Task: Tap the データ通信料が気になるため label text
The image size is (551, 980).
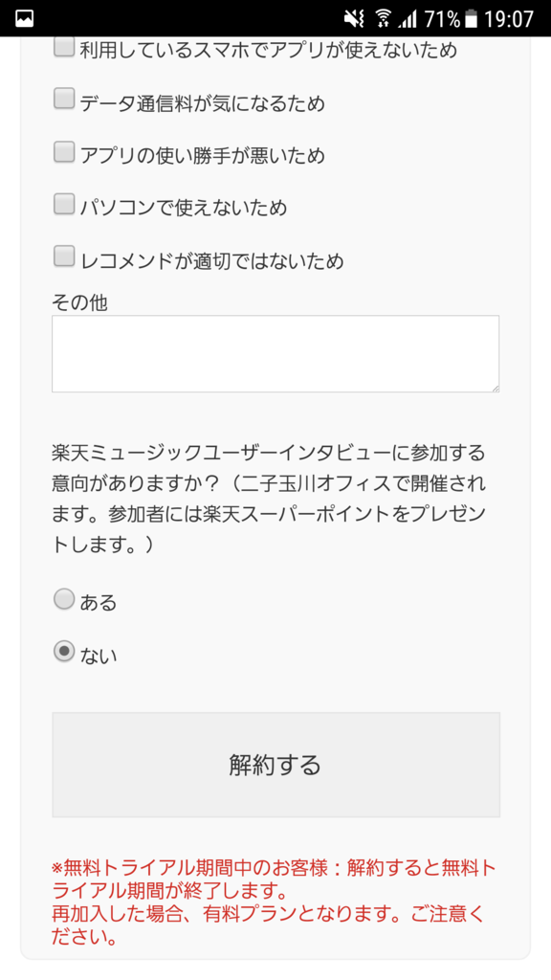Action: coord(203,103)
